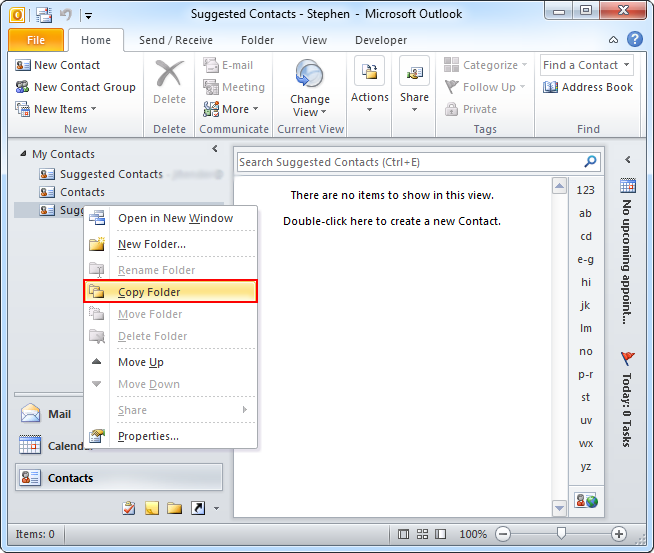Click the Rename Folder menu entry
Viewport: 654px width, 553px height.
pyautogui.click(x=170, y=270)
